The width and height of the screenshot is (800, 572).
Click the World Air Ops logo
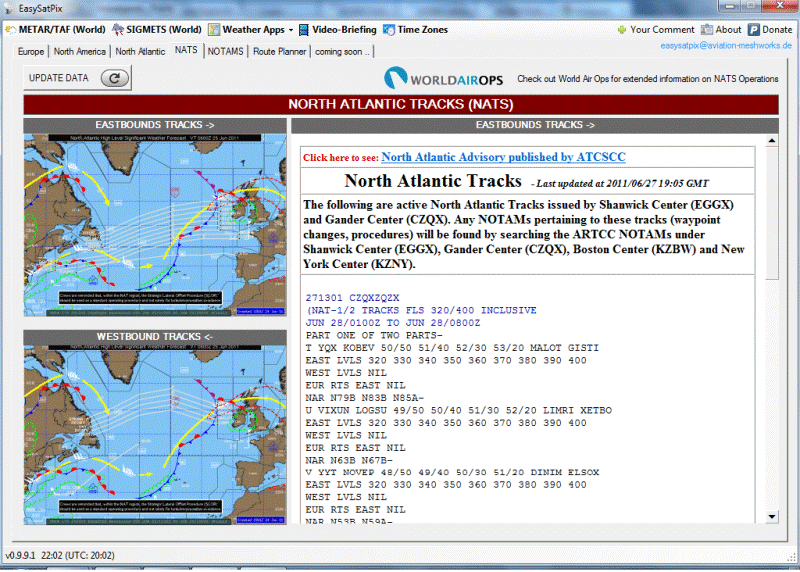pos(443,78)
